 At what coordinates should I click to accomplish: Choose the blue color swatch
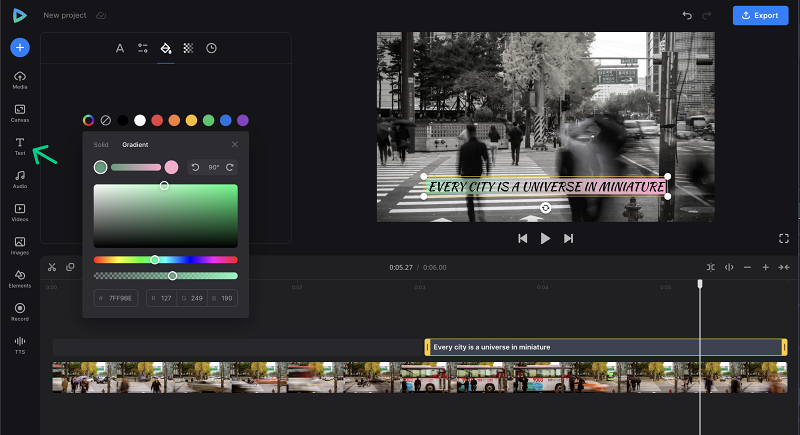pos(226,120)
